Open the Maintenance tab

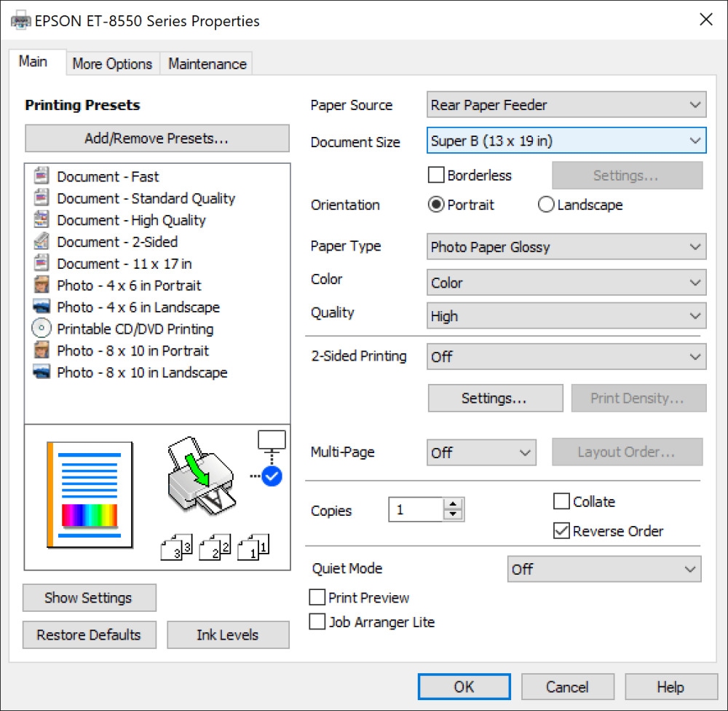coord(206,64)
